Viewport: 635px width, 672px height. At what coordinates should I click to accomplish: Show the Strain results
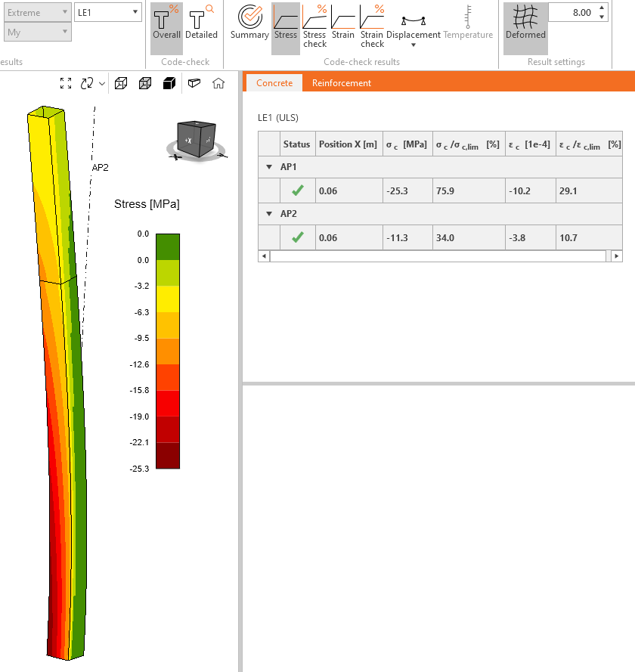pos(343,23)
